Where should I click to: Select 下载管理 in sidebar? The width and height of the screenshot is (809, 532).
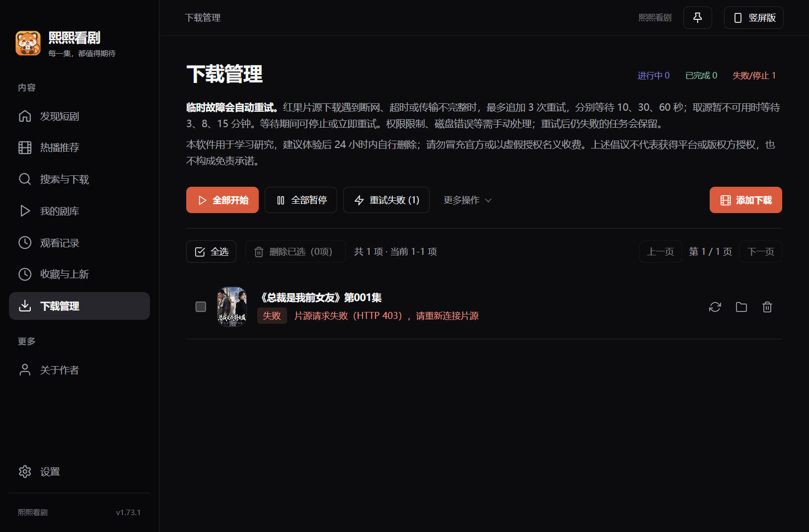79,306
